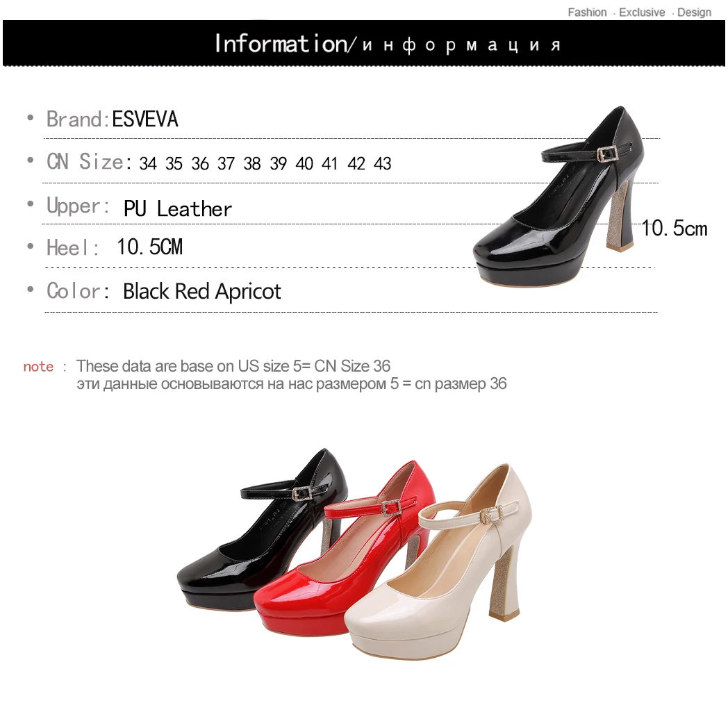The width and height of the screenshot is (728, 728).
Task: Click the red note label
Action: (x=38, y=367)
